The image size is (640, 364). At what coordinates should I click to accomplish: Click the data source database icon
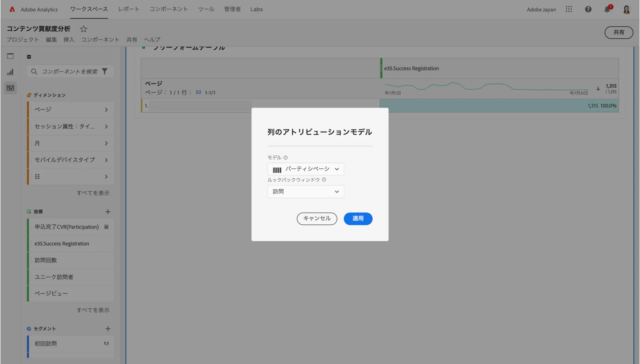click(x=29, y=57)
